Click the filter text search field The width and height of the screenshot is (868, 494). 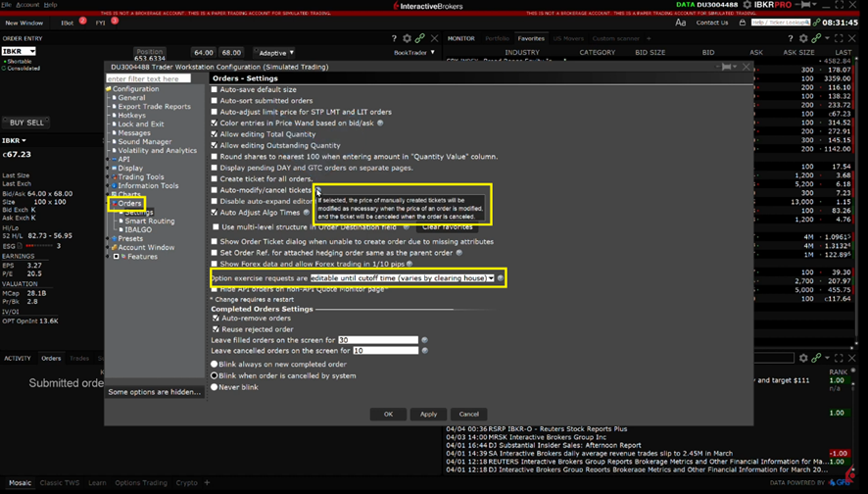(148, 78)
